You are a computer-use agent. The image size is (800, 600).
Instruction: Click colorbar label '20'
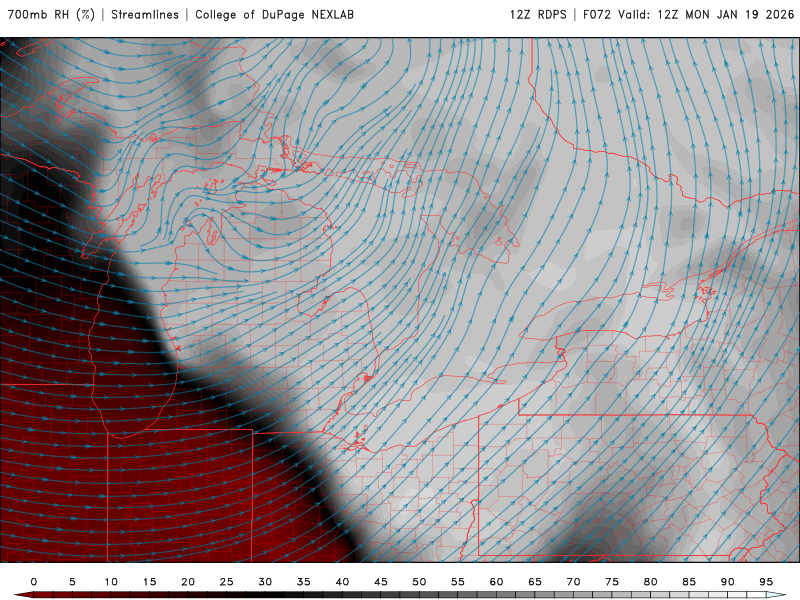[x=188, y=582]
